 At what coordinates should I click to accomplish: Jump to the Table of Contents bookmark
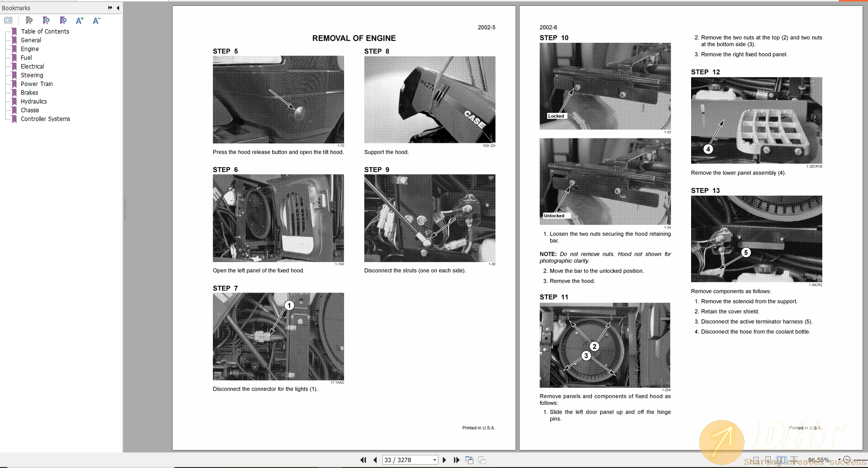45,31
